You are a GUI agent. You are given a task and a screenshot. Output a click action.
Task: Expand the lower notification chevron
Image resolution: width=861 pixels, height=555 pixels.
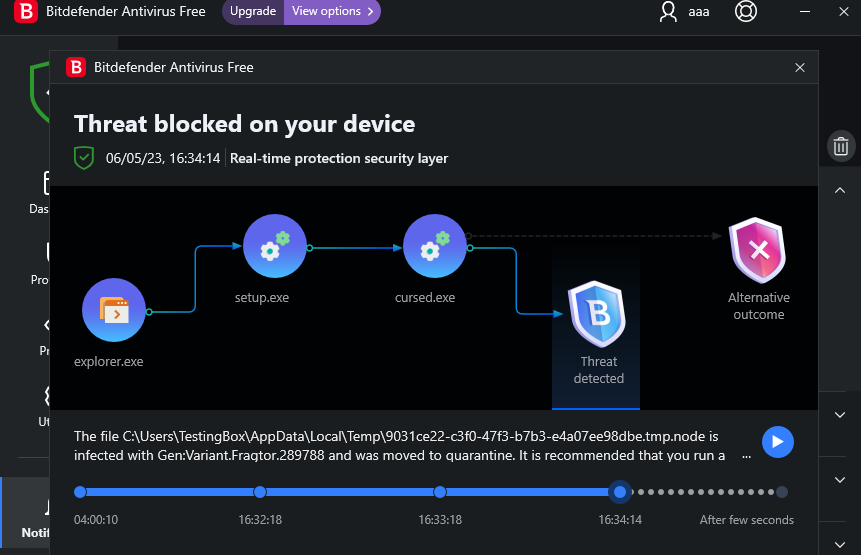tap(840, 480)
